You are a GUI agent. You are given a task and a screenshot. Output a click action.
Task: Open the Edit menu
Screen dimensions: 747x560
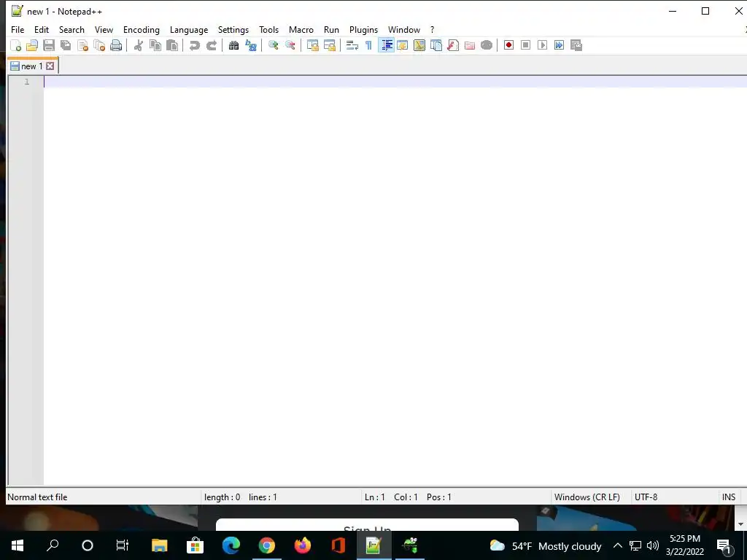click(42, 29)
